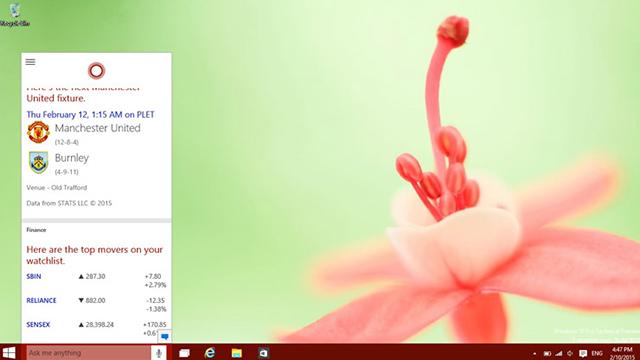Open network signal tray icon

pyautogui.click(x=558, y=353)
